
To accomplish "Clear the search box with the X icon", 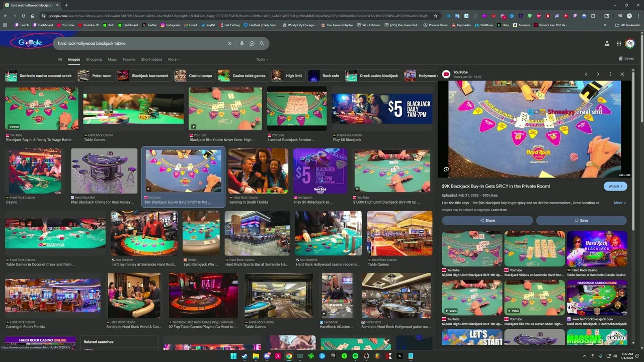I will coord(229,43).
